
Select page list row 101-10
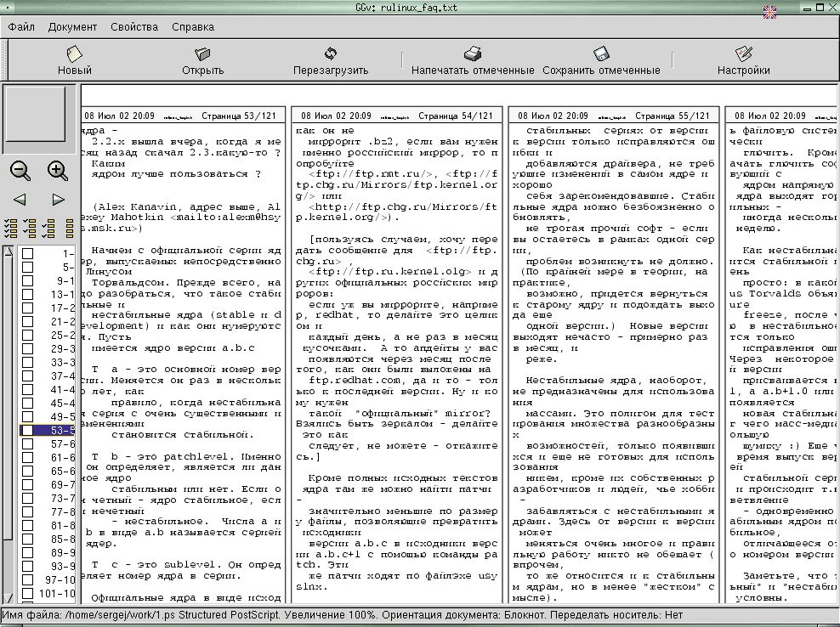point(47,593)
